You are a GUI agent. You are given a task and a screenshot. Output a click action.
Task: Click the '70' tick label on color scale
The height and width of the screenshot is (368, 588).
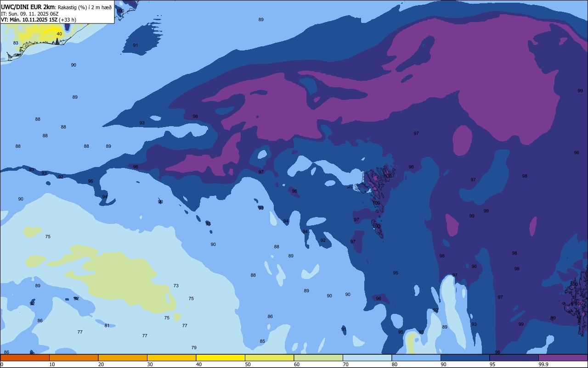pos(345,364)
